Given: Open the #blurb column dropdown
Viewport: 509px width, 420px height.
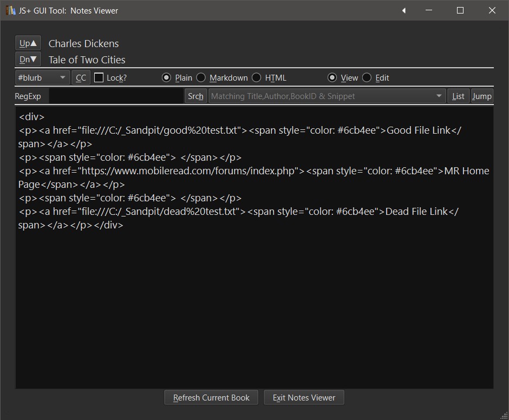Looking at the screenshot, I should pos(42,77).
